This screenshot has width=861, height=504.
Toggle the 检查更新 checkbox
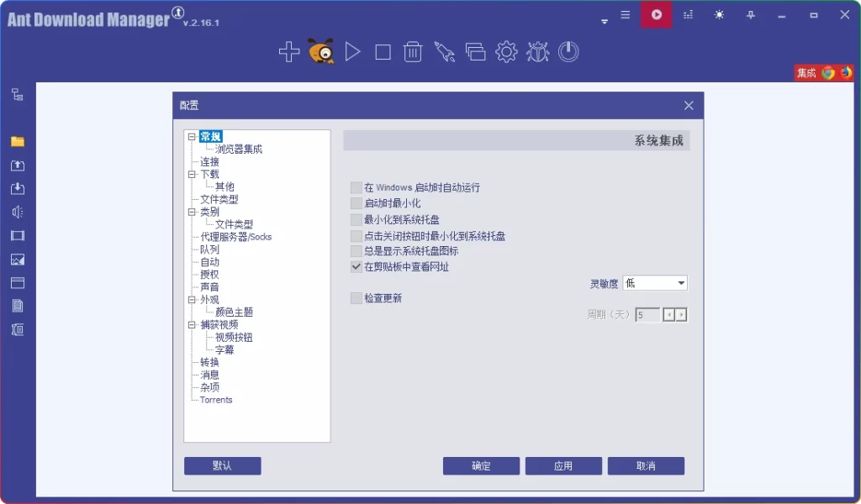(357, 298)
